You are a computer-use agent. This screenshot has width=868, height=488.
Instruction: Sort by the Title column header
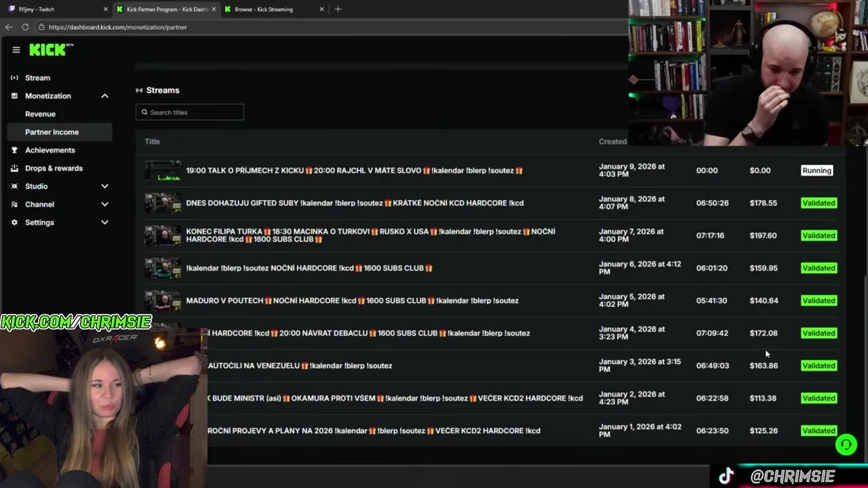point(153,142)
